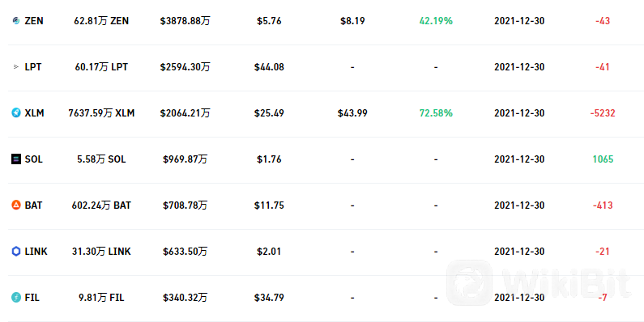
Task: Click the green 1065 change in SOL row
Action: pyautogui.click(x=603, y=159)
